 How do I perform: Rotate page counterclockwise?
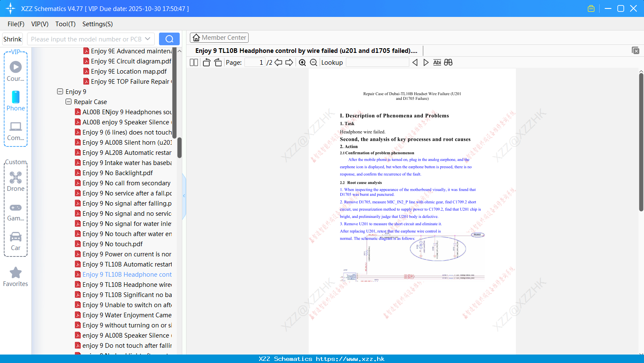pyautogui.click(x=206, y=62)
